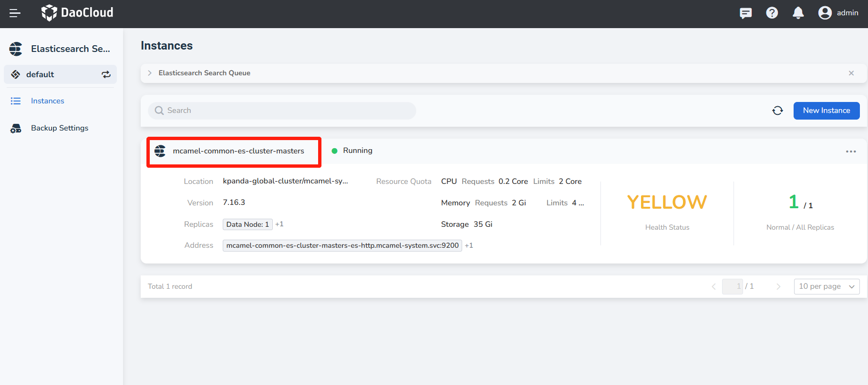Open Backup Settings in the sidebar
Screen dimensions: 868x385
60,128
